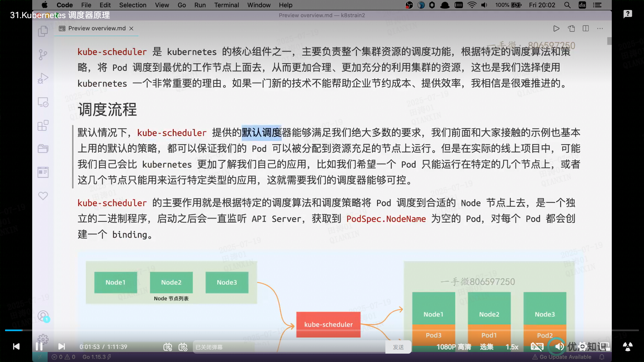
Task: Toggle the danmaku display button
Action: point(167,347)
